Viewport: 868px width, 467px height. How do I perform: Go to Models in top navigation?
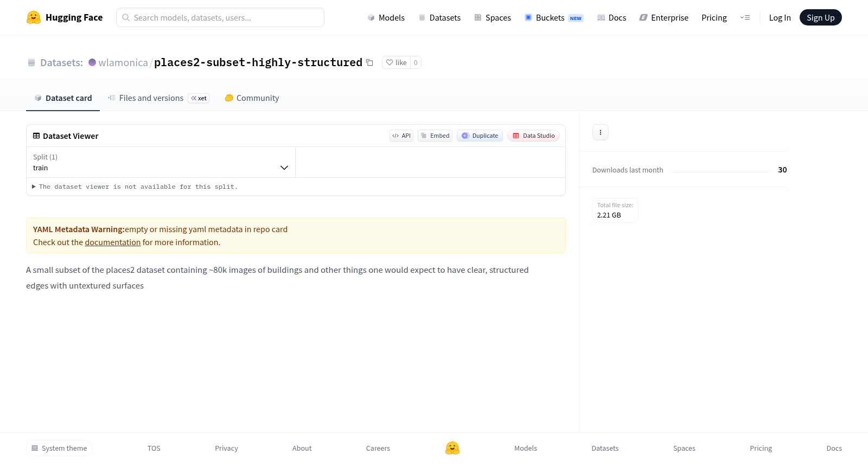tap(386, 17)
